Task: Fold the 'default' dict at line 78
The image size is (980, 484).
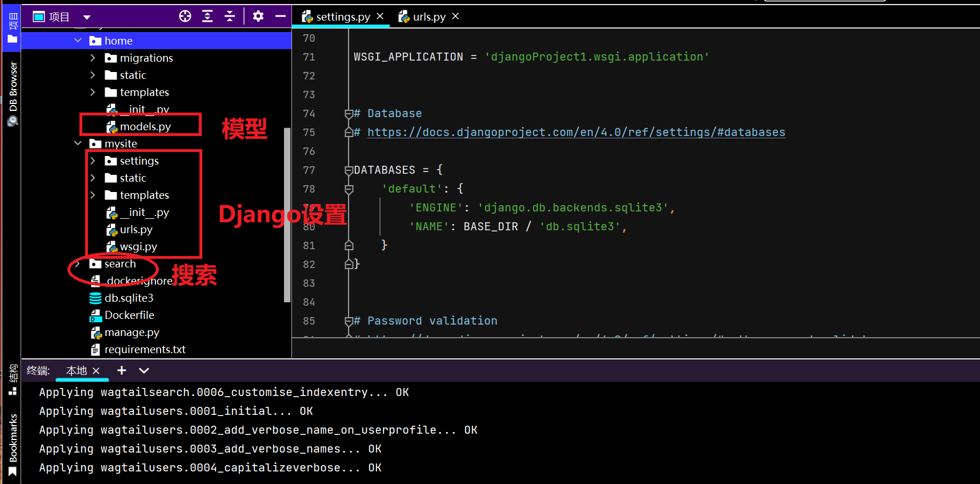Action: [349, 189]
